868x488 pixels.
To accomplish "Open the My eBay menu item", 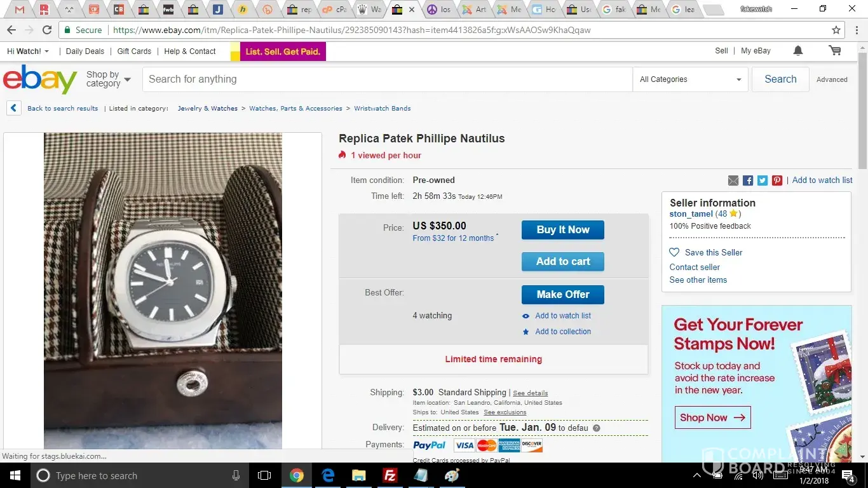I will click(756, 51).
